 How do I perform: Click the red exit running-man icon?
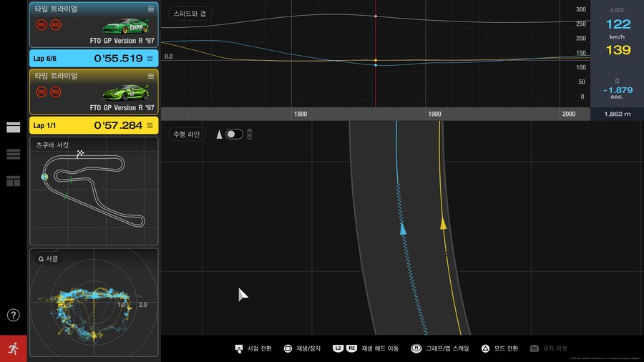coord(14,348)
